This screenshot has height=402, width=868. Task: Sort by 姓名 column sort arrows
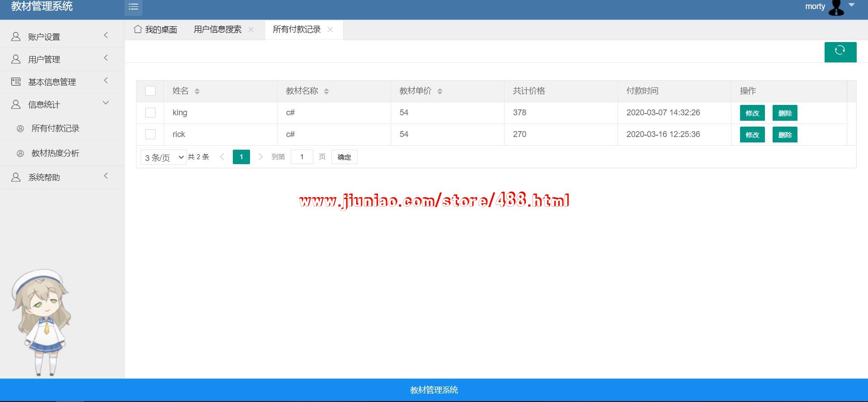(197, 91)
